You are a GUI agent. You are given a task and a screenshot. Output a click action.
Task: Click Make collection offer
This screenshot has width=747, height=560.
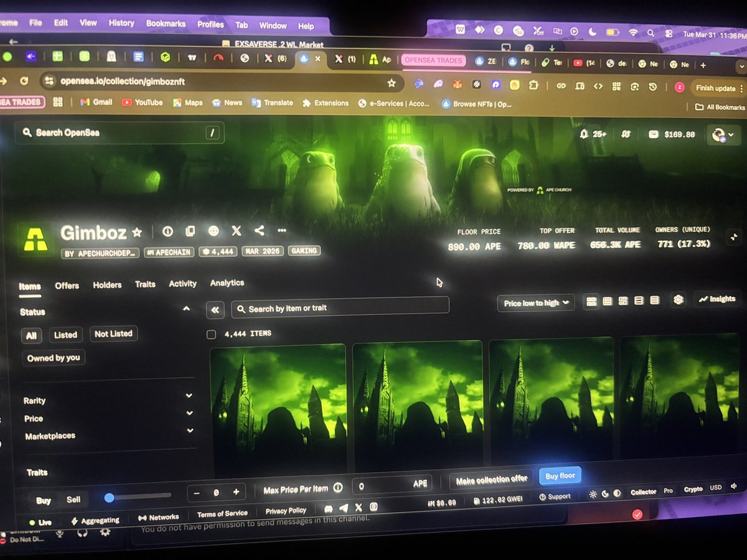click(x=491, y=480)
